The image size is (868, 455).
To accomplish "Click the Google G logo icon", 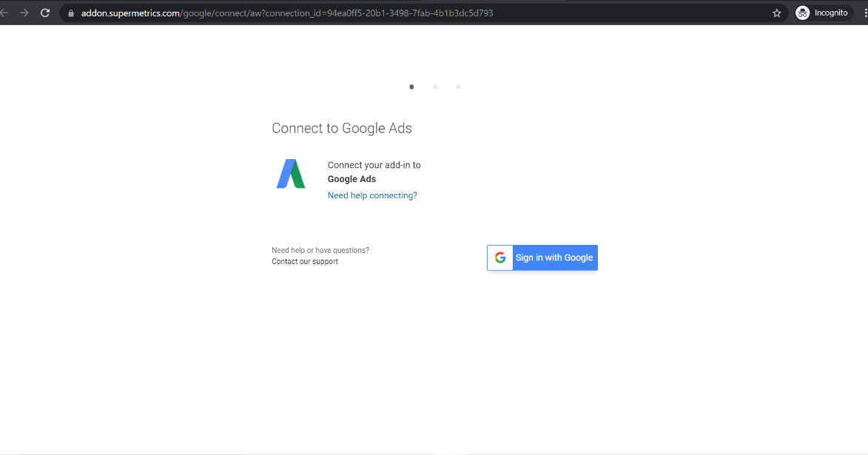I will (500, 257).
